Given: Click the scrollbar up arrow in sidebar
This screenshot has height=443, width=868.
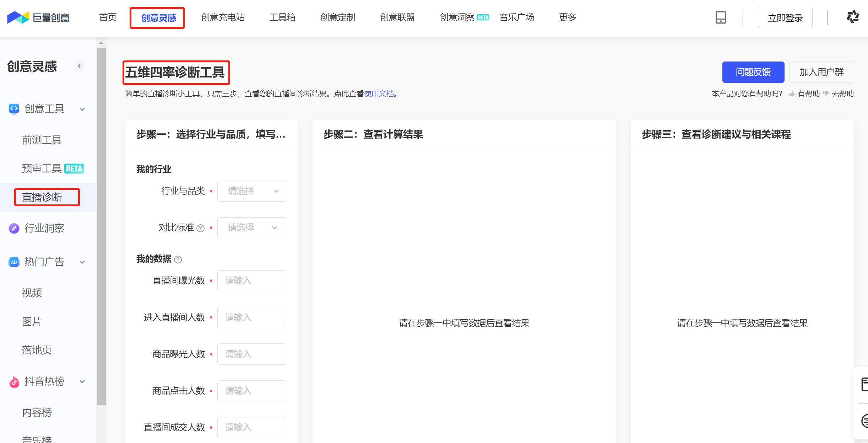Looking at the screenshot, I should 101,43.
